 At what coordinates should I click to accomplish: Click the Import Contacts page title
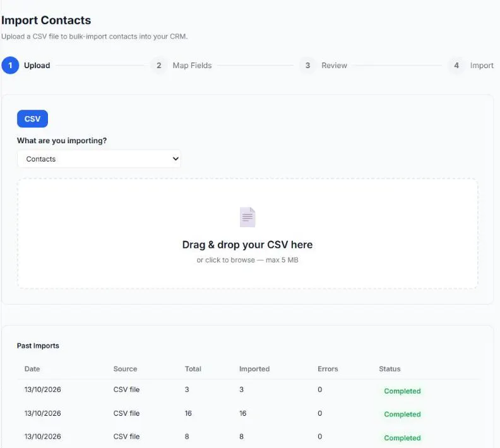pos(46,20)
